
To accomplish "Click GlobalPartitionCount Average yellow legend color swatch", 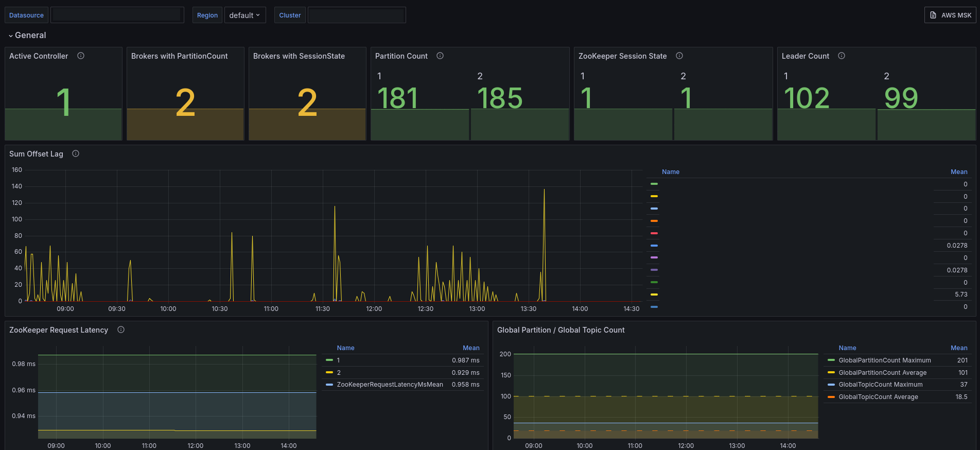I will pyautogui.click(x=831, y=373).
